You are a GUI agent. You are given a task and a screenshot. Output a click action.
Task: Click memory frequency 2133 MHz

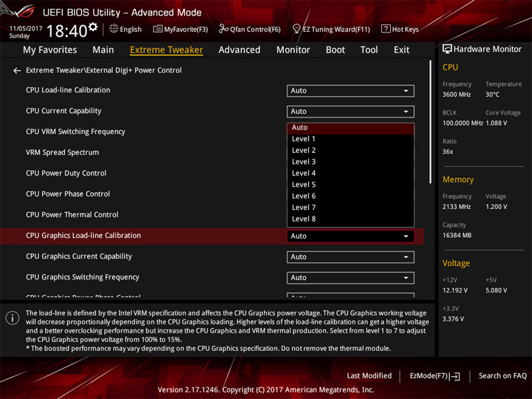pyautogui.click(x=457, y=207)
